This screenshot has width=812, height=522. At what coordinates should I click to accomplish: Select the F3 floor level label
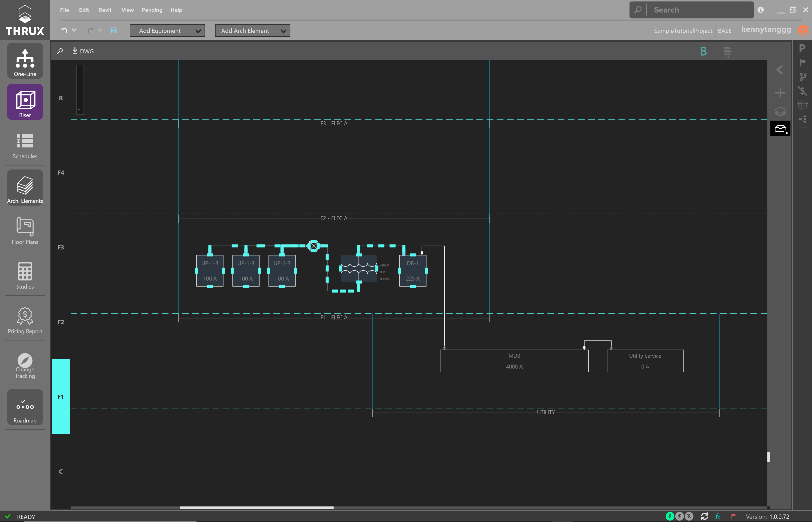(61, 247)
